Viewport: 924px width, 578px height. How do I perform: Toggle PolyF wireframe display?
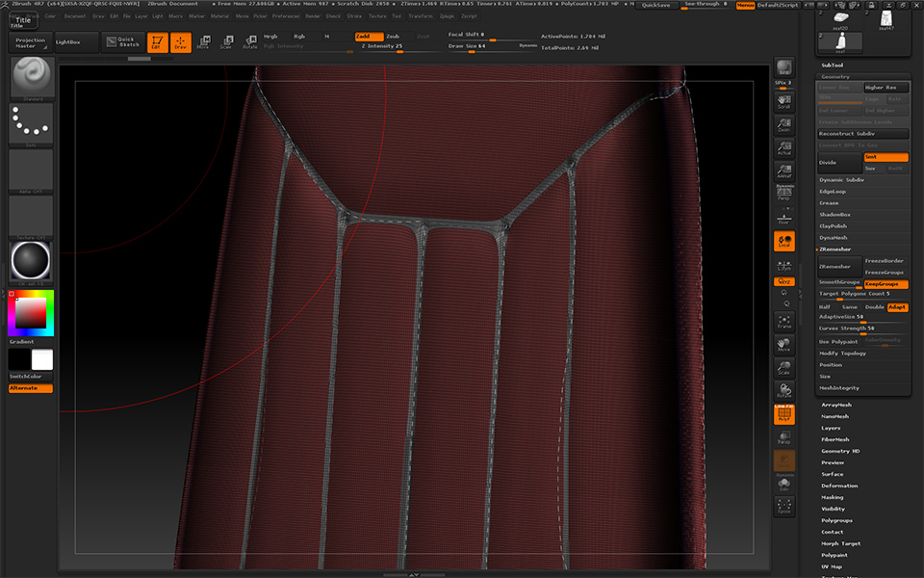point(783,414)
